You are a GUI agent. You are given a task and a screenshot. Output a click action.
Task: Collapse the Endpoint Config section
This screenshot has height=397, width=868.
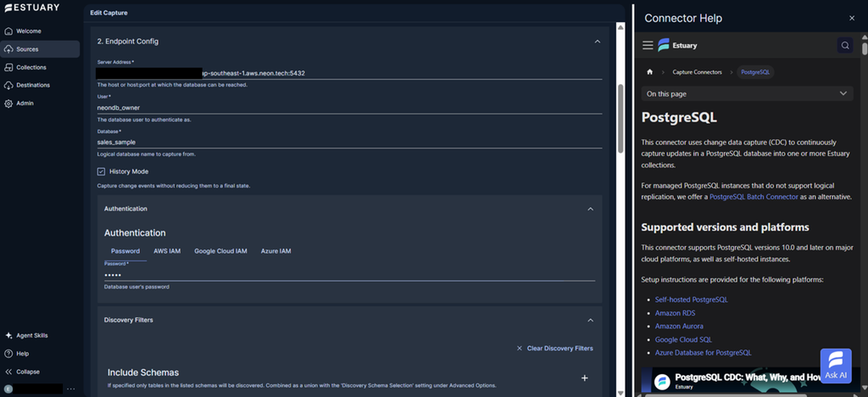(x=598, y=42)
